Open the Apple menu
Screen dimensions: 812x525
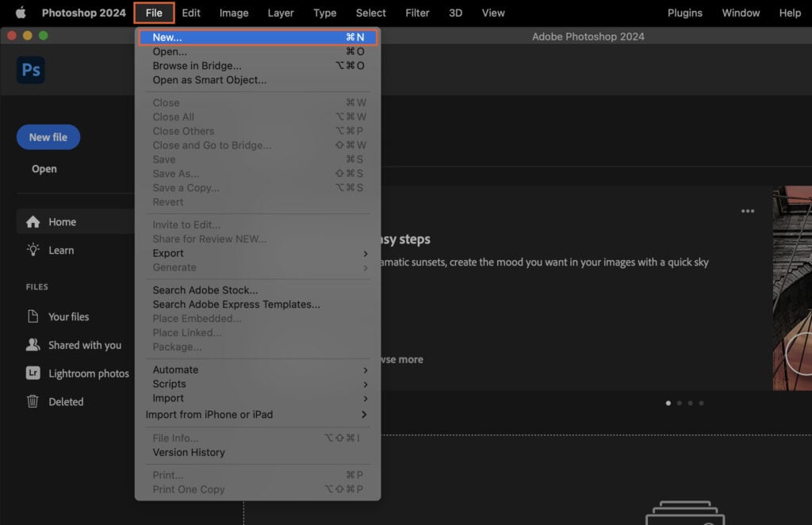(x=21, y=13)
